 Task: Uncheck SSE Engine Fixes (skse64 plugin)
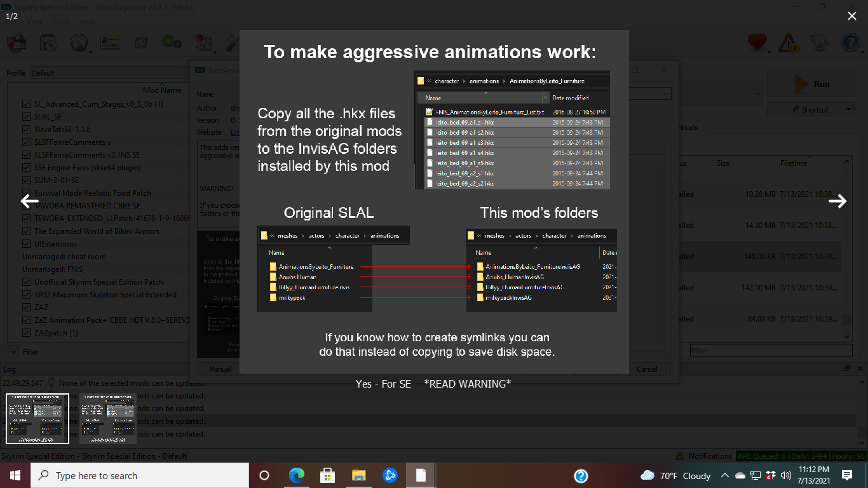(x=26, y=168)
